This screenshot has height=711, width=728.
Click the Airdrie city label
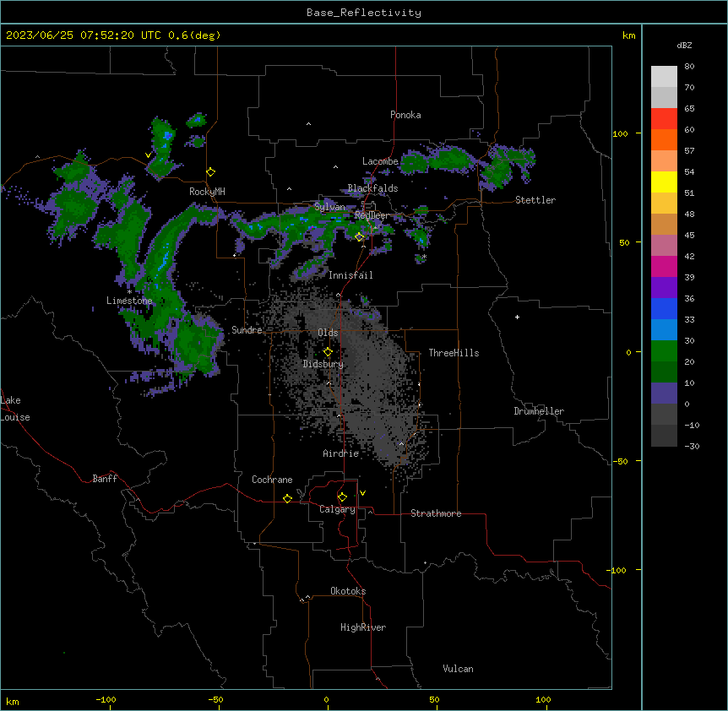click(341, 453)
